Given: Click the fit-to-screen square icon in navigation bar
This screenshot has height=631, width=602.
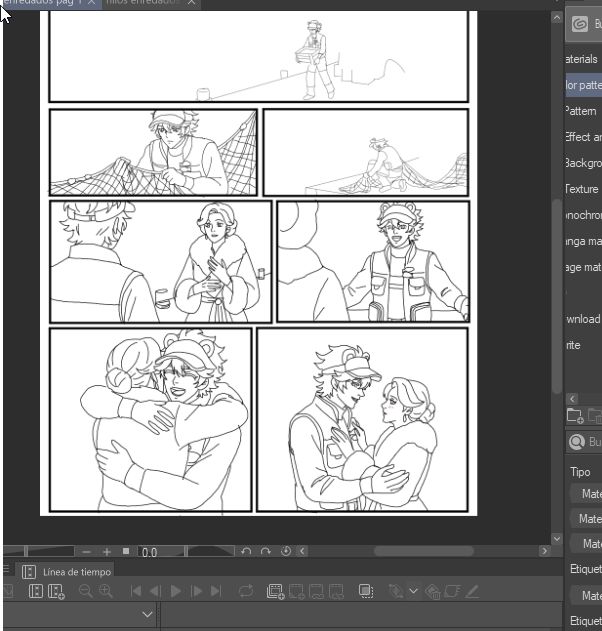Looking at the screenshot, I should (x=126, y=551).
